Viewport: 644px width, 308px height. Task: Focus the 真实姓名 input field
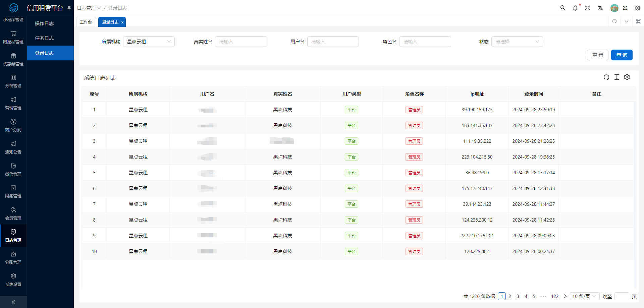click(241, 42)
